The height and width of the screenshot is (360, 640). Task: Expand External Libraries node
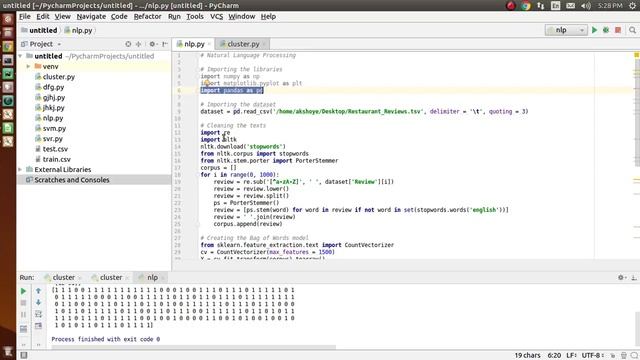[20, 169]
